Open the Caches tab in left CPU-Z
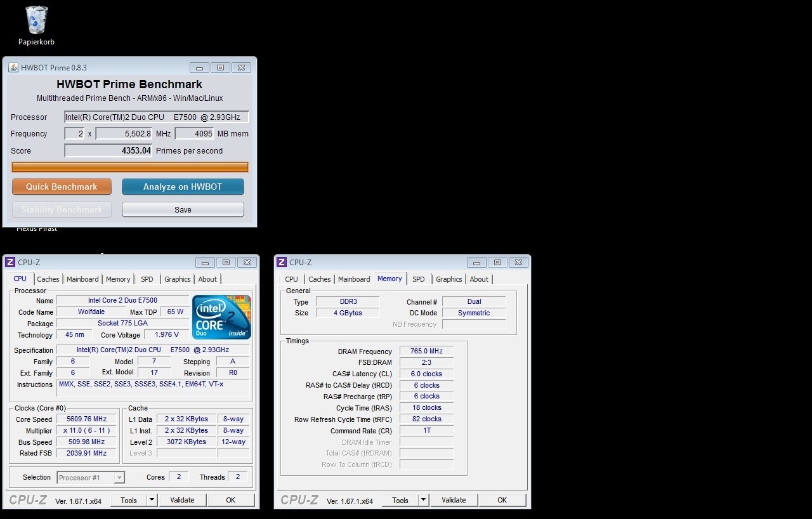 (x=48, y=279)
